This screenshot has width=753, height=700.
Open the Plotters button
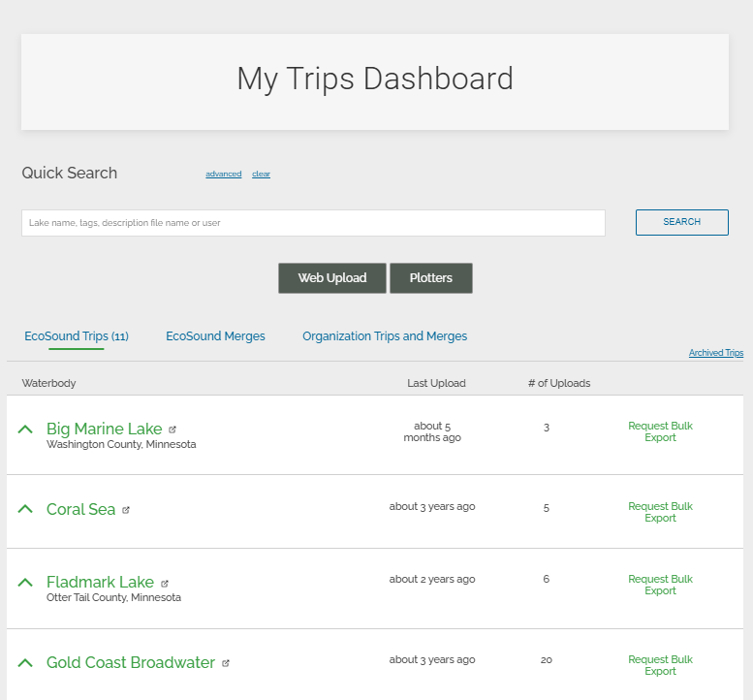click(x=431, y=278)
